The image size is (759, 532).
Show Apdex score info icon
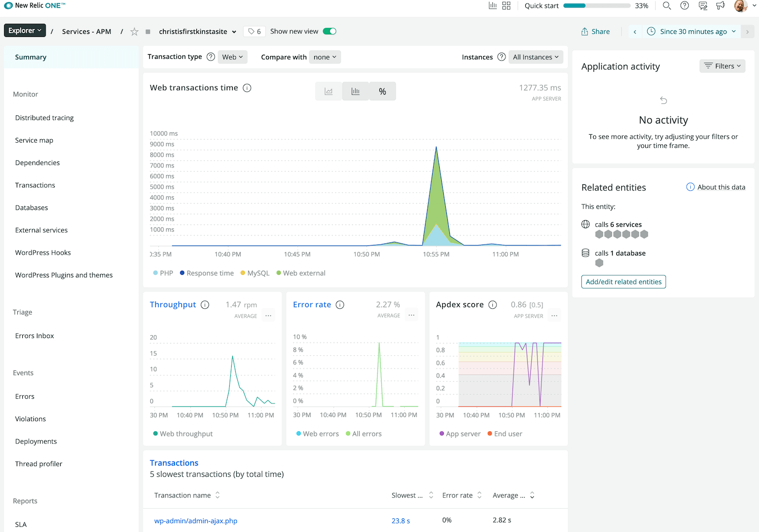[x=493, y=305]
